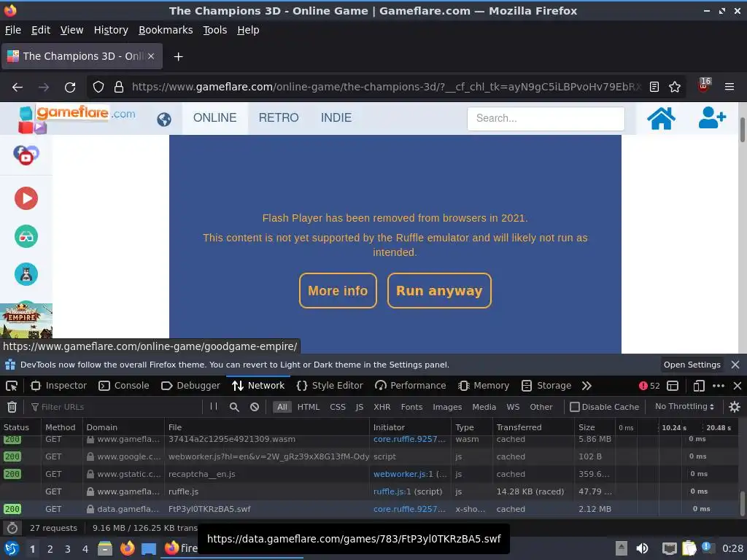This screenshot has width=747, height=560.
Task: Click Open Settings in DevTools notice
Action: click(x=692, y=365)
